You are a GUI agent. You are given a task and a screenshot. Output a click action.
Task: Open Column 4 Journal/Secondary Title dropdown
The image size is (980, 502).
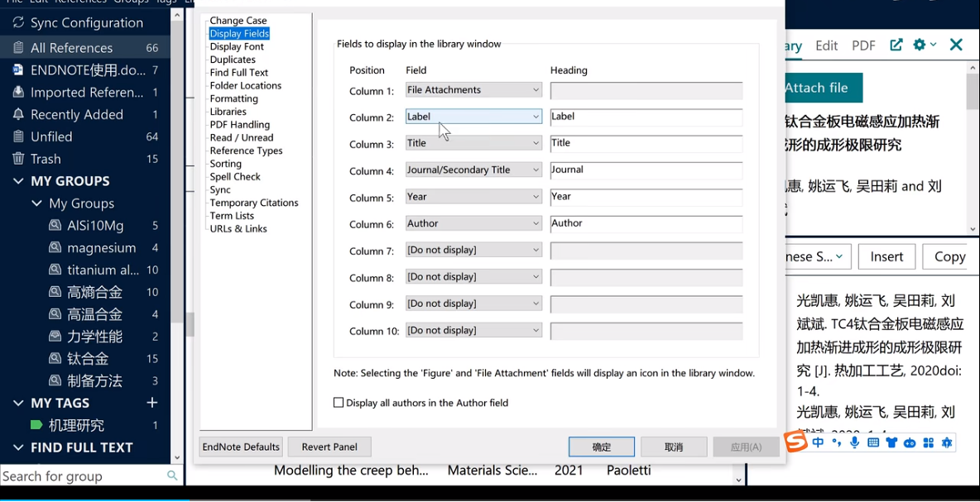(473, 170)
